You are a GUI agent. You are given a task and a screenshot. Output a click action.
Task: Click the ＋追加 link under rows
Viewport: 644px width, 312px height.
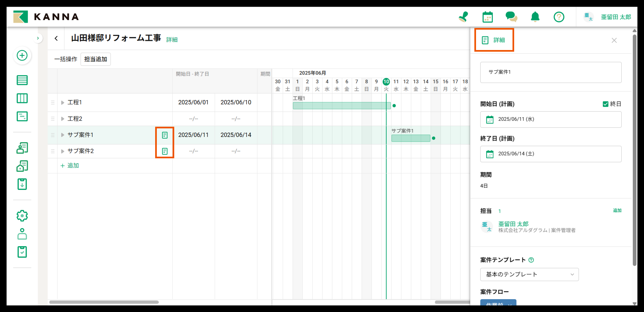(x=70, y=166)
